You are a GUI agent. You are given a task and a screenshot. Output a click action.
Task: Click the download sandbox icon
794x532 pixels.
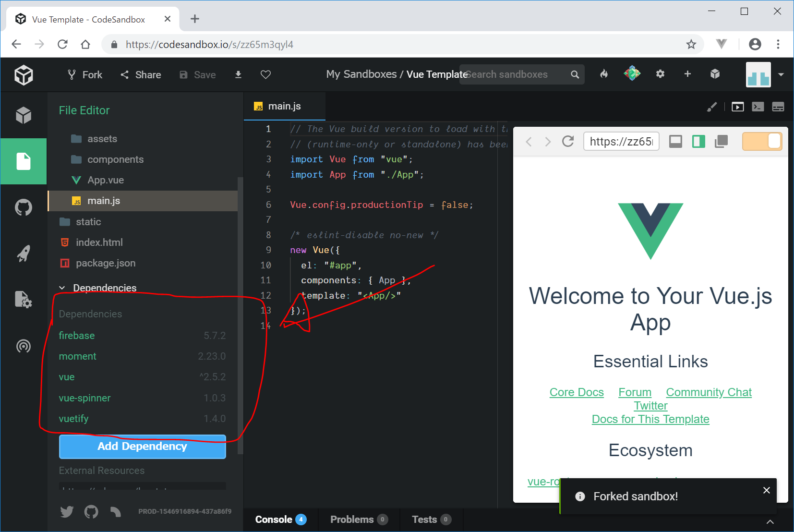pyautogui.click(x=238, y=74)
